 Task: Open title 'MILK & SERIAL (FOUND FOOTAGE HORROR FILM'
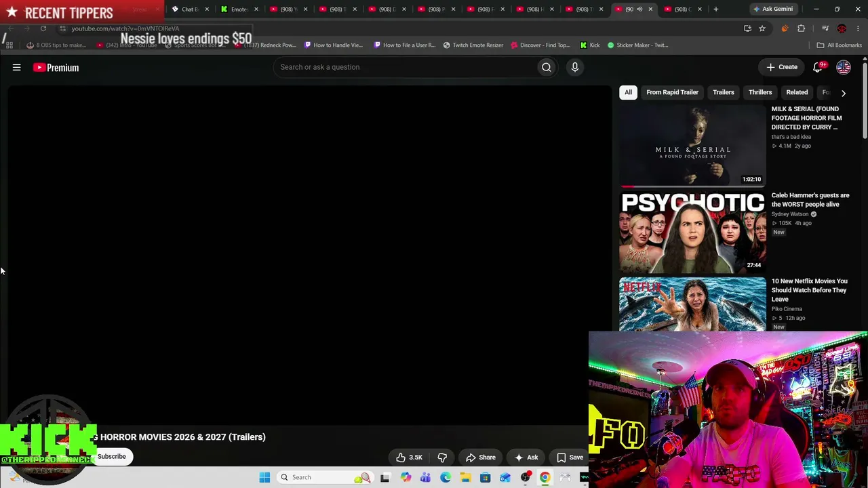pyautogui.click(x=806, y=118)
